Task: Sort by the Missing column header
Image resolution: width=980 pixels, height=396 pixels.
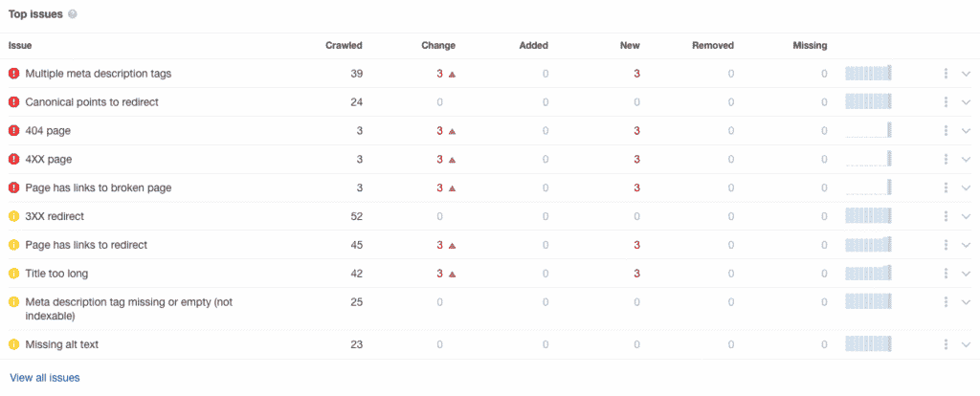Action: coord(810,46)
